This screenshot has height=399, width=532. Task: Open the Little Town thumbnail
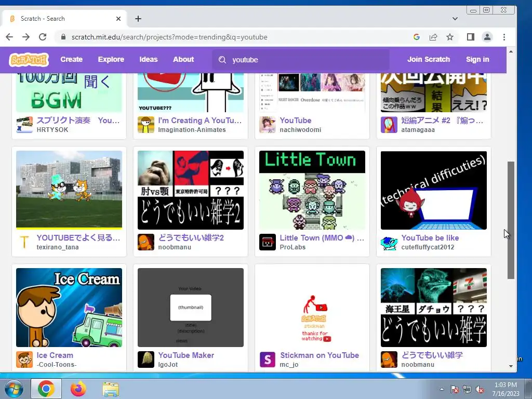pyautogui.click(x=312, y=190)
